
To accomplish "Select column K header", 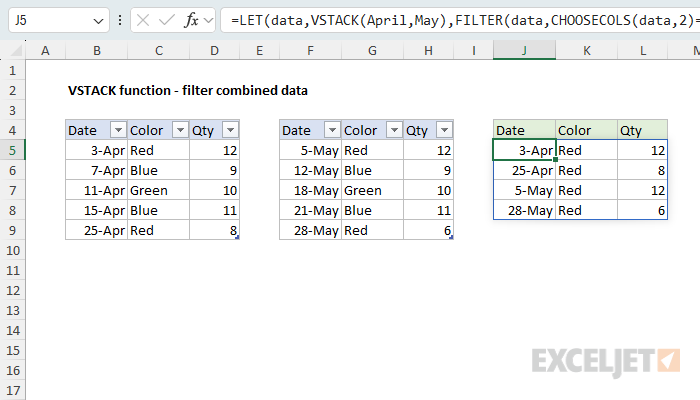I will (586, 50).
